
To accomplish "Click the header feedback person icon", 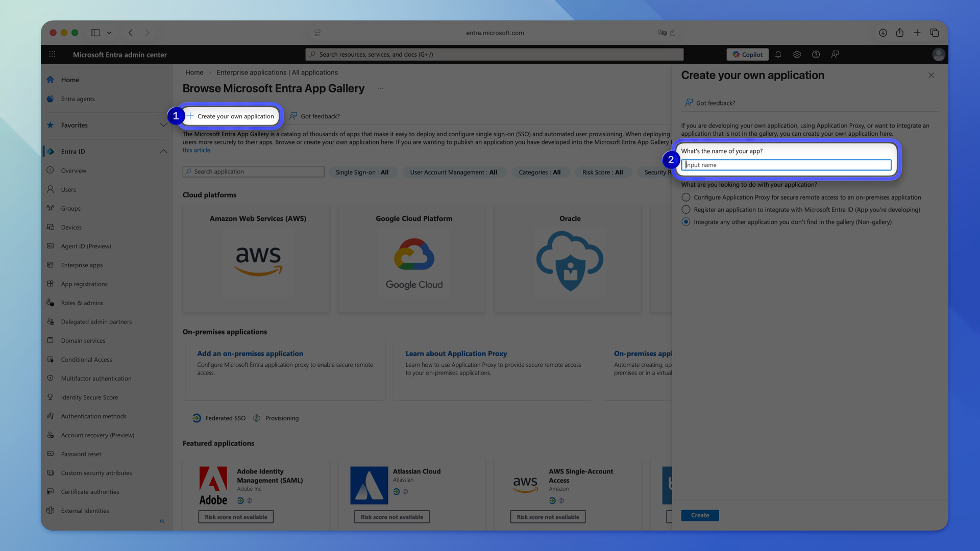I will pos(835,54).
